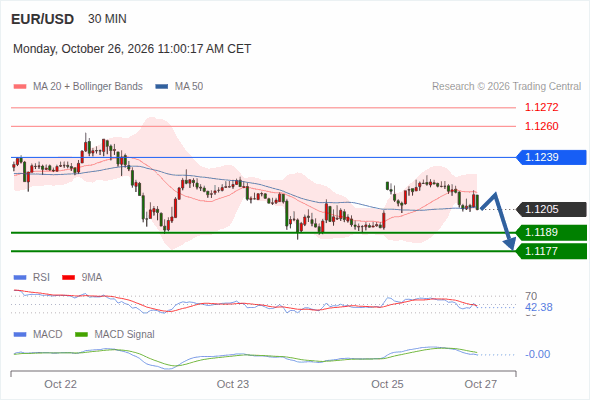The height and width of the screenshot is (400, 590).
Task: Select the 1.1239 pivot price tag
Action: 551,157
